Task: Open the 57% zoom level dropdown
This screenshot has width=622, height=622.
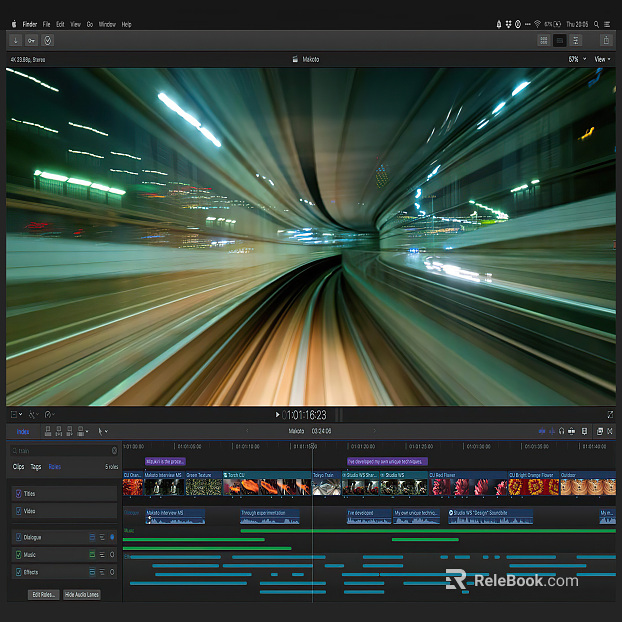Action: pyautogui.click(x=575, y=59)
